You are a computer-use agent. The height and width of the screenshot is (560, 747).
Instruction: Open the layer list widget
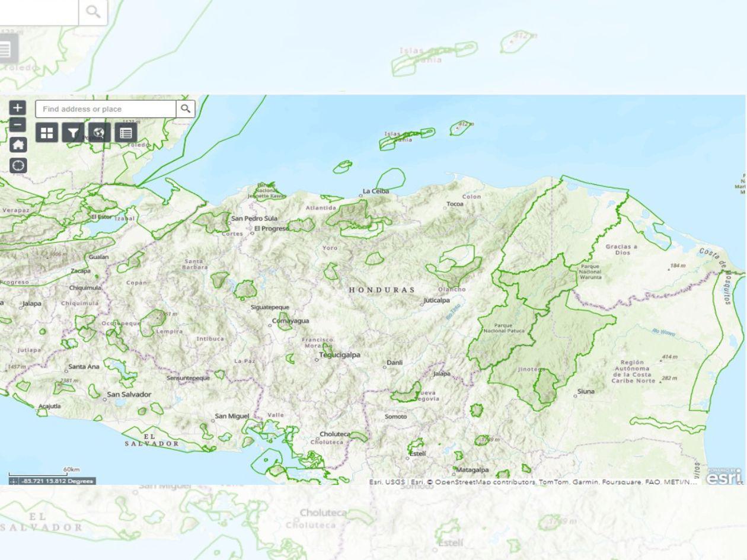[x=126, y=132]
